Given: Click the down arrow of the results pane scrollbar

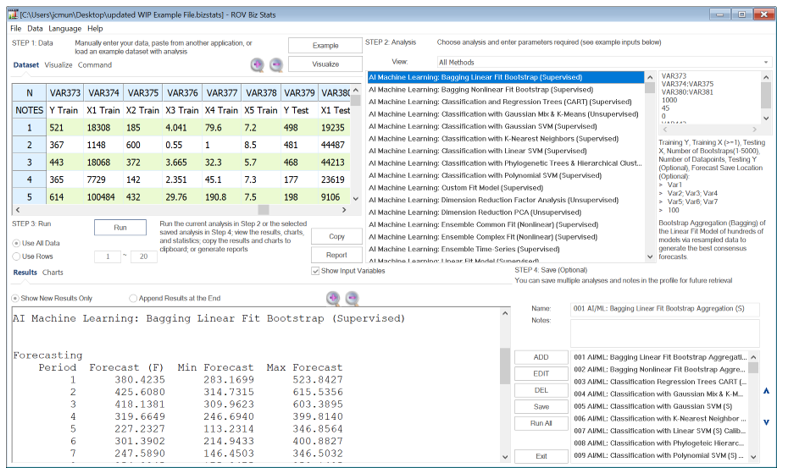Looking at the screenshot, I should point(505,456).
